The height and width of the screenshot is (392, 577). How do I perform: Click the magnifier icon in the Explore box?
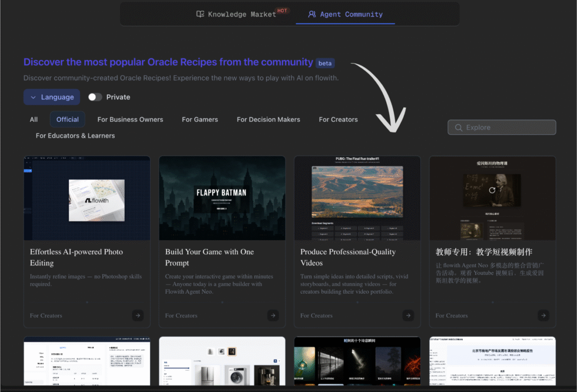[x=458, y=127]
